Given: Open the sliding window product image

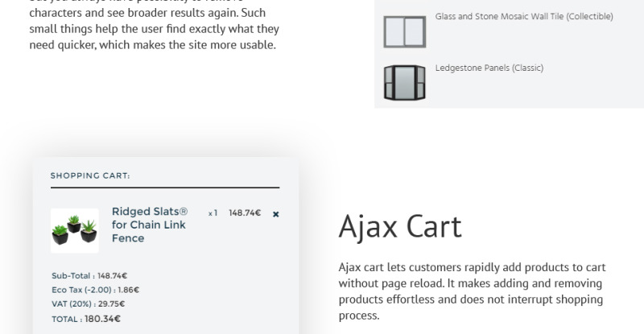Looking at the screenshot, I should [x=405, y=31].
